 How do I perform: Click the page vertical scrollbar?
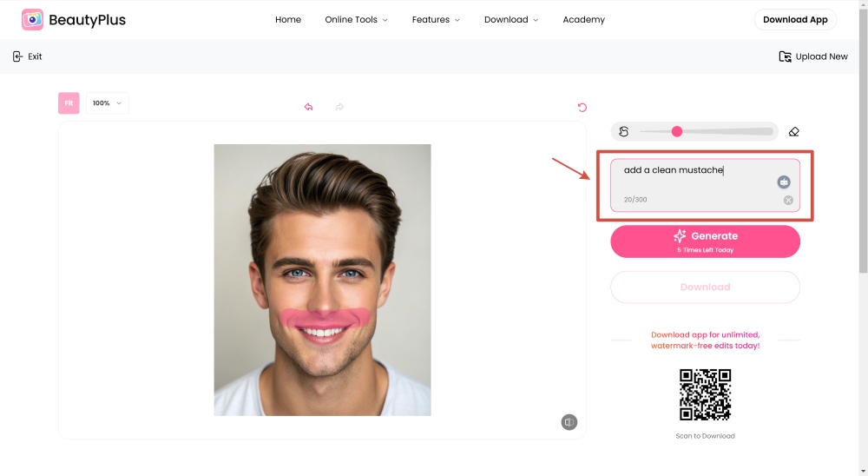tap(863, 141)
